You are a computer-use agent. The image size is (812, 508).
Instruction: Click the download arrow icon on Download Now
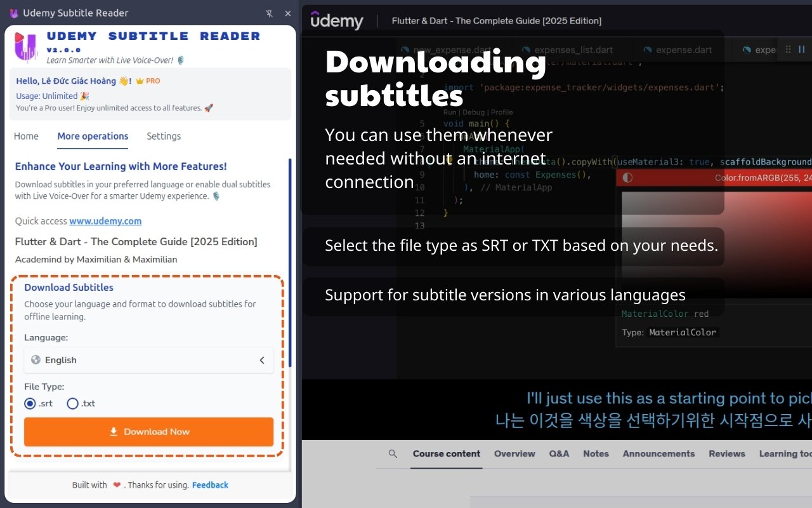[x=114, y=432]
